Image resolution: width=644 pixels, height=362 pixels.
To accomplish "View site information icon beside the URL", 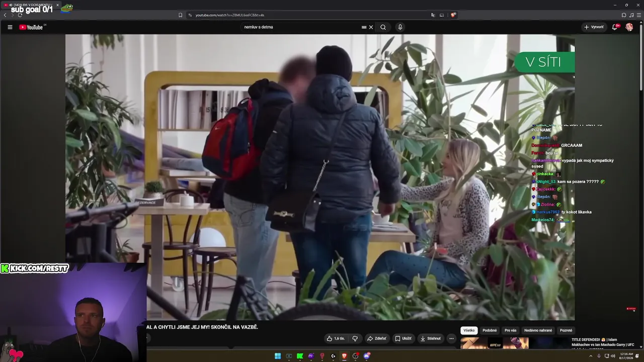I will pos(190,15).
